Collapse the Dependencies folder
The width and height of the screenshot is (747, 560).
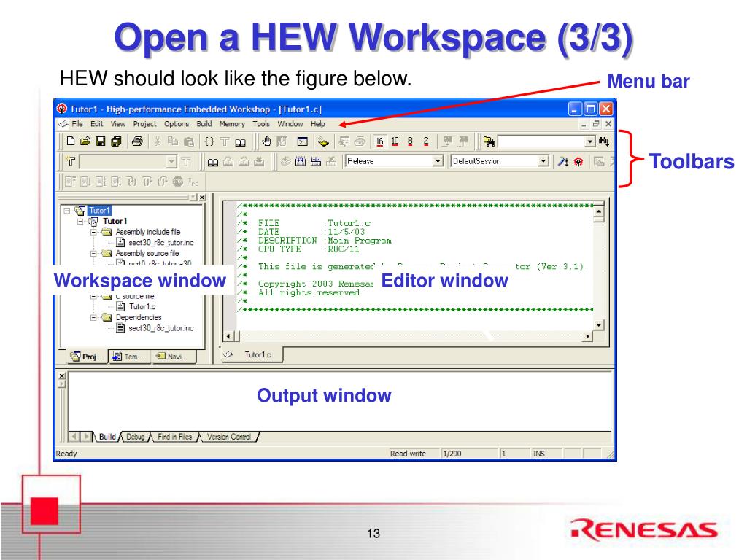coord(93,318)
